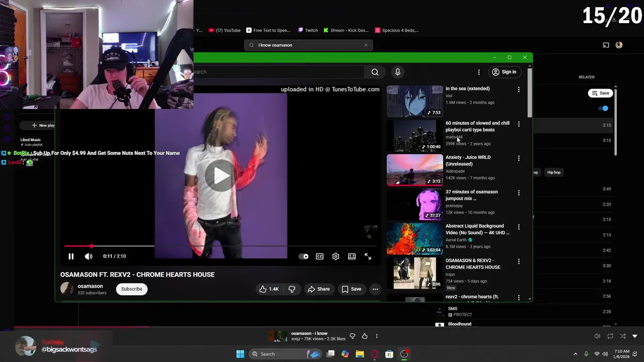Pause the YouTube video playback
Viewport: 644px width, 362px height.
point(71,256)
